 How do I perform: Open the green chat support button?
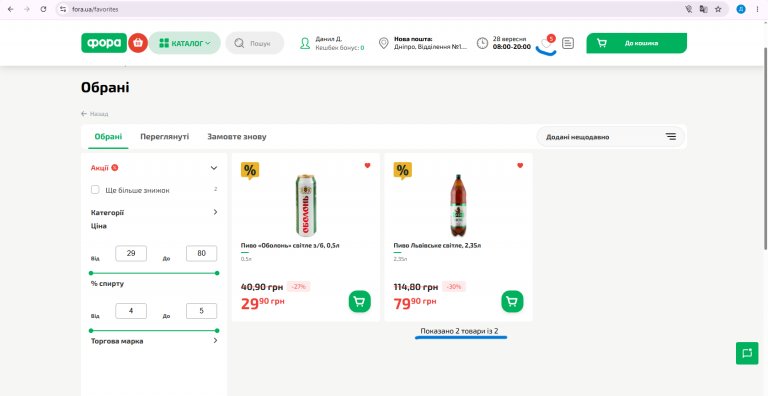(747, 353)
